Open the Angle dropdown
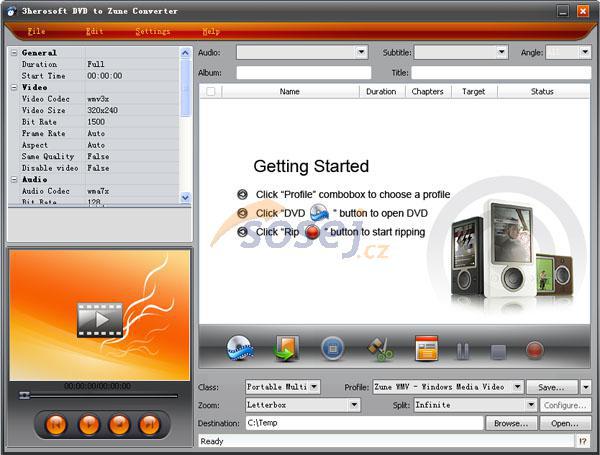 585,52
